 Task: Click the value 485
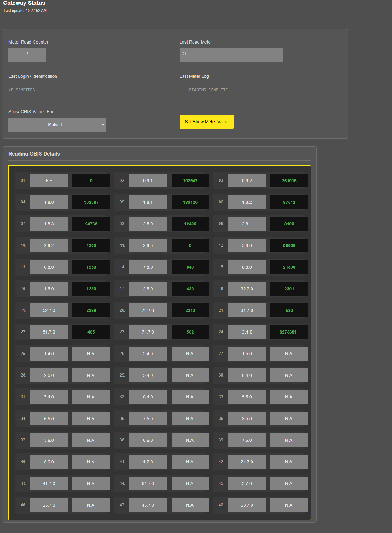pyautogui.click(x=91, y=332)
